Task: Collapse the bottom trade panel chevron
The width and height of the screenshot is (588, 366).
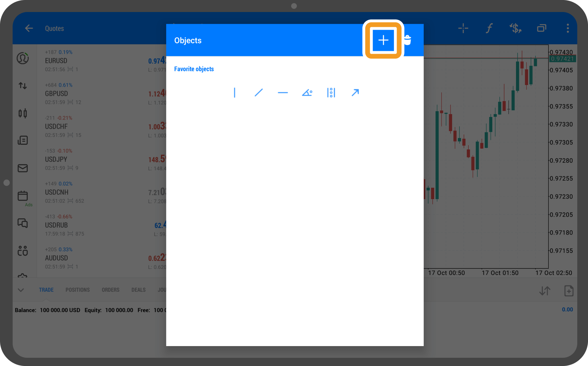Action: (21, 290)
